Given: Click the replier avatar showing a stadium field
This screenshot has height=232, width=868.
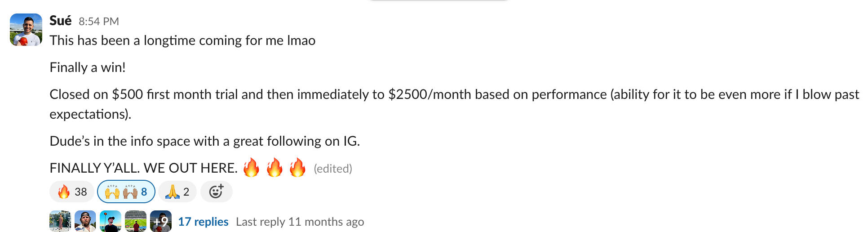Looking at the screenshot, I should [x=136, y=221].
